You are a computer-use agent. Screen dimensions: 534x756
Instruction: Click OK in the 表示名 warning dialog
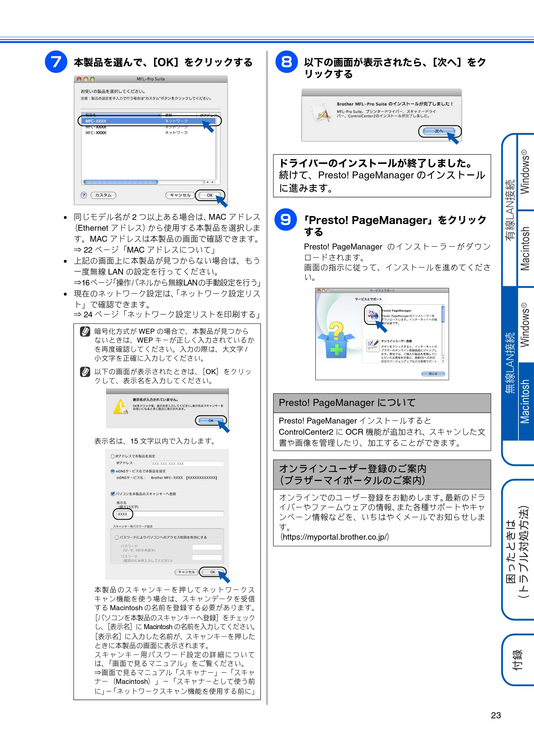click(211, 421)
